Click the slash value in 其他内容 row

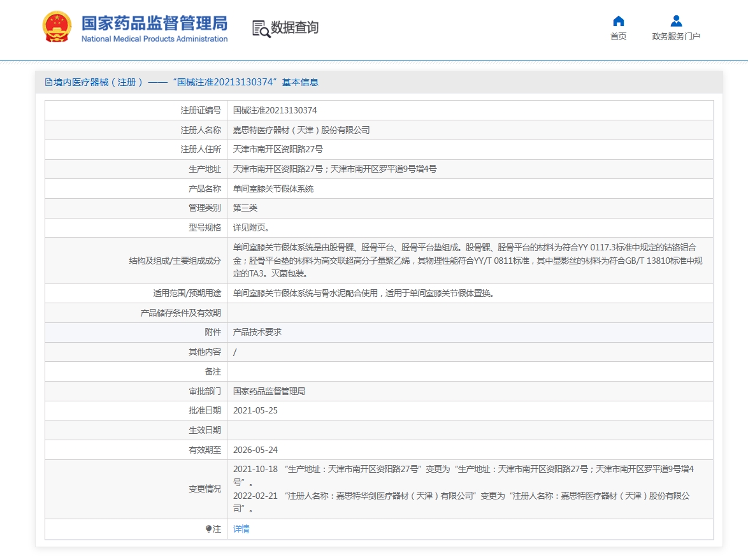coord(234,352)
